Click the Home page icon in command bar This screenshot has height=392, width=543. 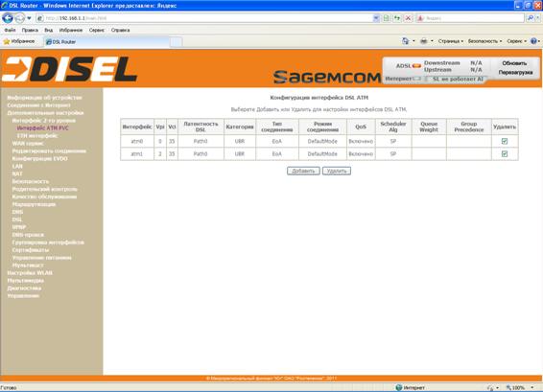(405, 41)
